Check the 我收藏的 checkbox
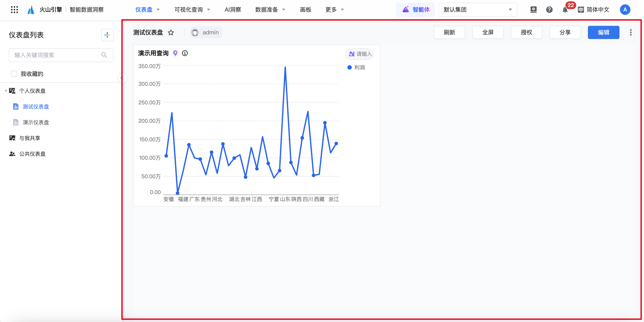The image size is (644, 322). coord(14,74)
